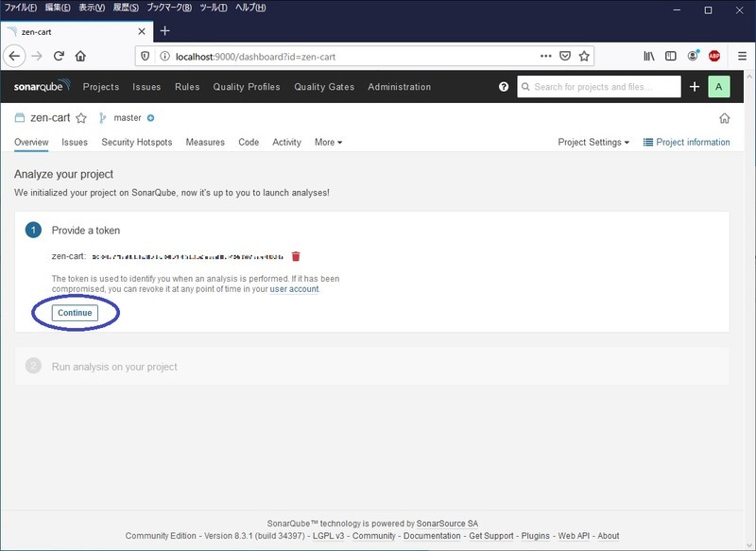Revoke the zen-cart token with trash icon
Screen dimensions: 756x551
296,256
